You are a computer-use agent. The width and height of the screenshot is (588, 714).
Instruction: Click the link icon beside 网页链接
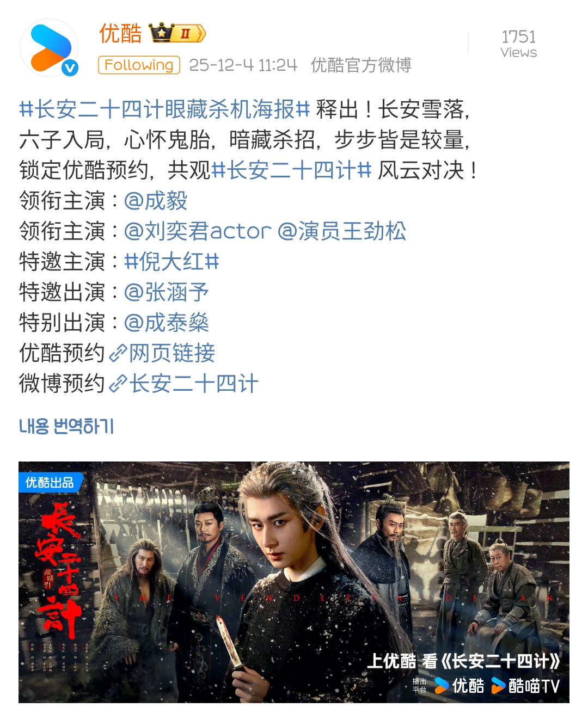point(118,353)
